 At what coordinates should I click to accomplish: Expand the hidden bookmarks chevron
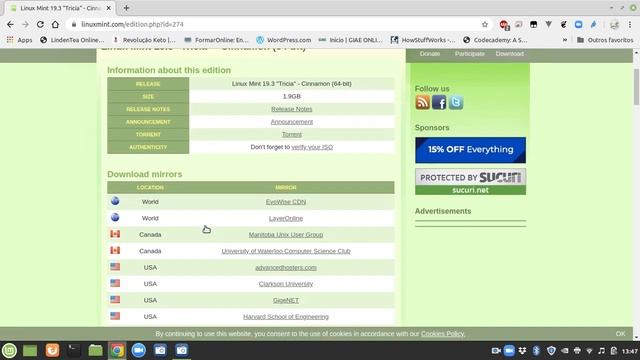pyautogui.click(x=565, y=40)
